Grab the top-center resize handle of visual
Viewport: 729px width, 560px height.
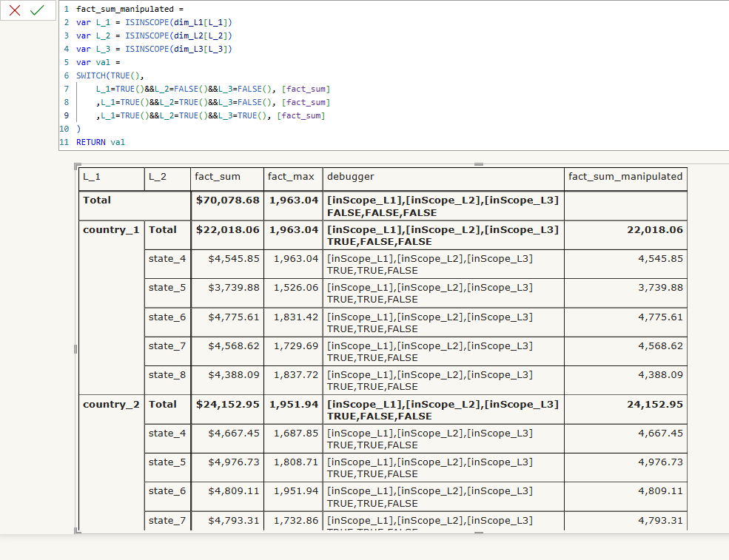tap(479, 164)
